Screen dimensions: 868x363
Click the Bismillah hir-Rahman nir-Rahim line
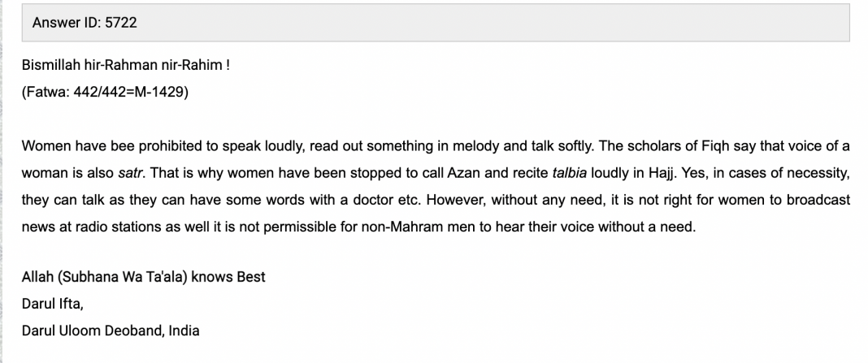tap(125, 65)
